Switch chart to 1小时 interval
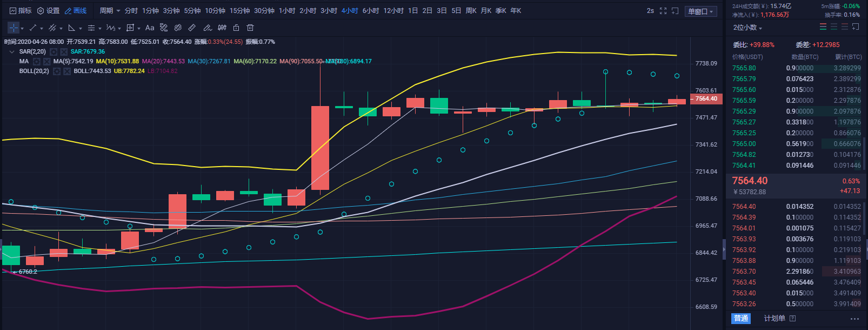The image size is (868, 330). [x=287, y=11]
